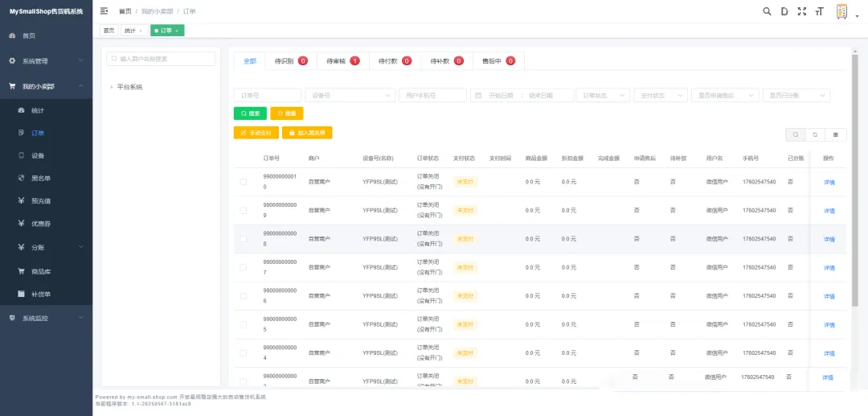868x416 pixels.
Task: Click the yellow 重置 button
Action: point(287,113)
